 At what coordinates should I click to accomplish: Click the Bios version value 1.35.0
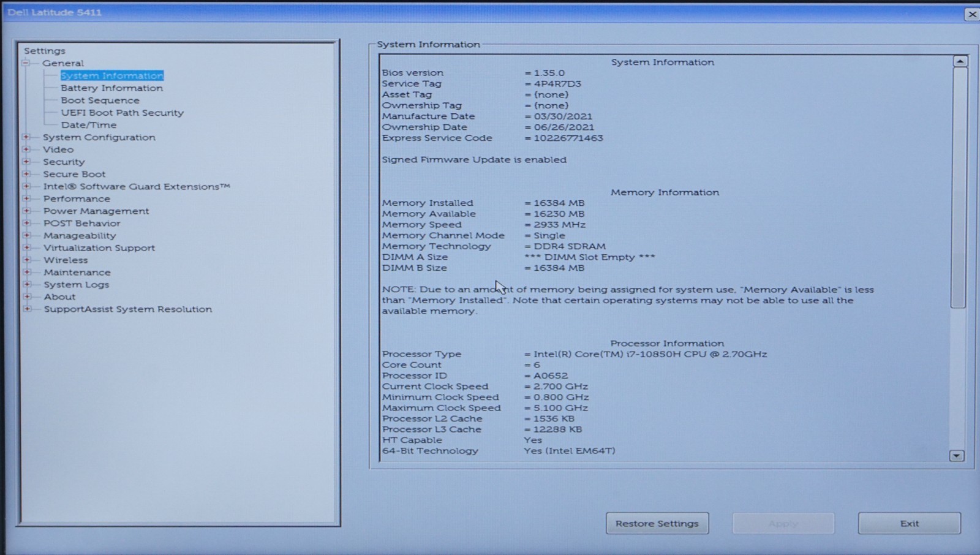click(x=549, y=72)
